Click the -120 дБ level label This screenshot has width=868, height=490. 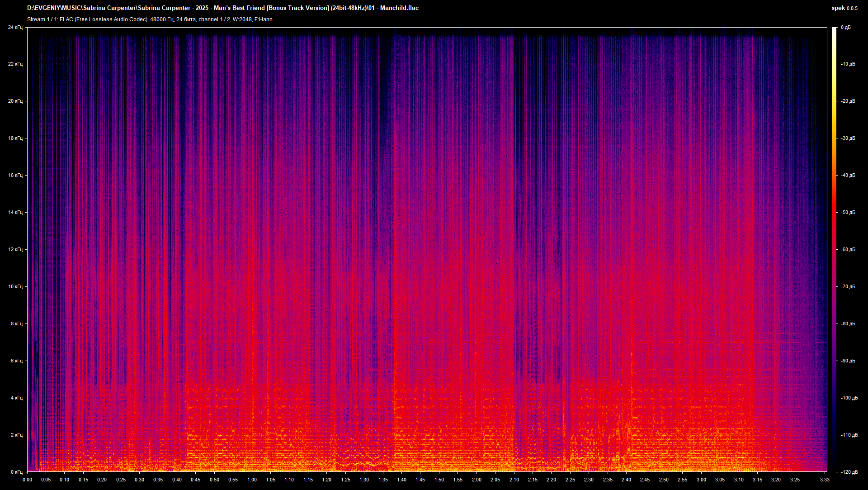[849, 472]
